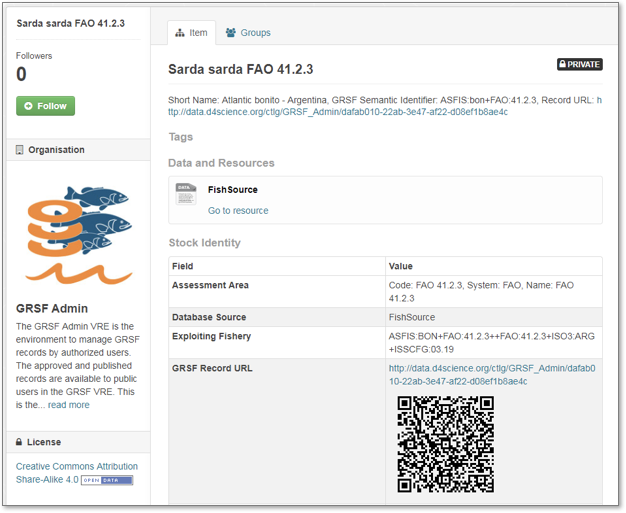The width and height of the screenshot is (626, 513).
Task: Click the License lock icon
Action: [x=19, y=442]
